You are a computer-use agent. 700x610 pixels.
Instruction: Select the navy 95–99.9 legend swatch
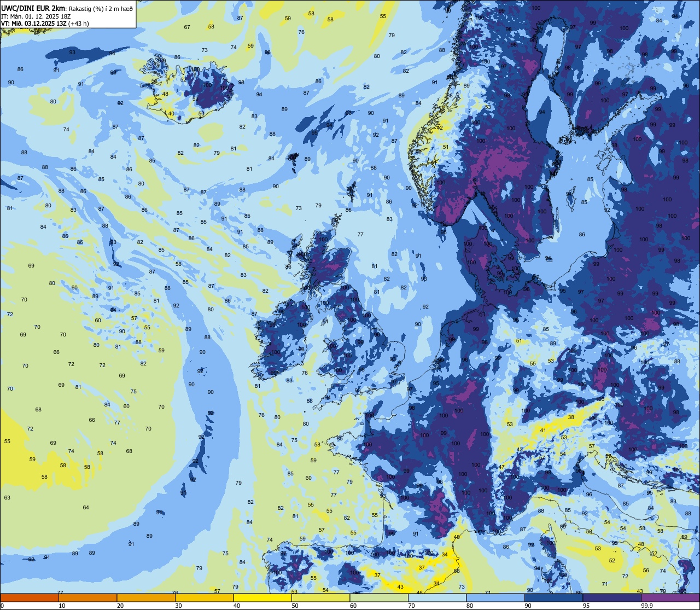(612, 597)
